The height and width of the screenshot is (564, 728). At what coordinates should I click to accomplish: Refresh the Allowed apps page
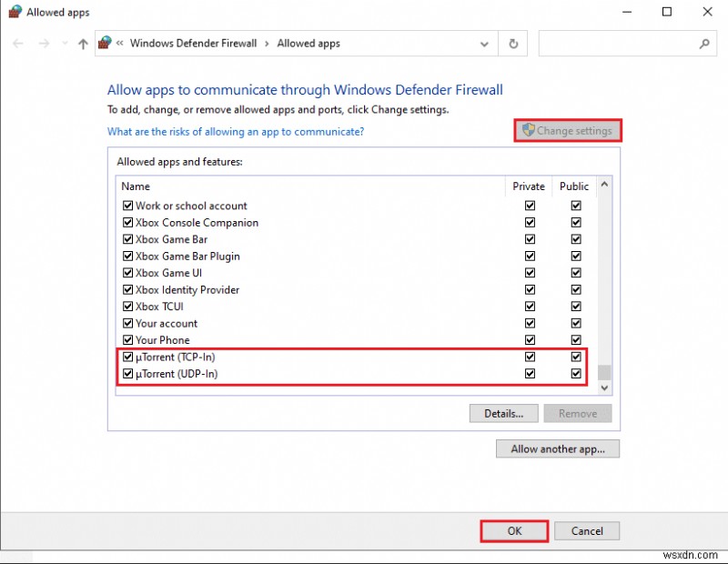point(512,43)
